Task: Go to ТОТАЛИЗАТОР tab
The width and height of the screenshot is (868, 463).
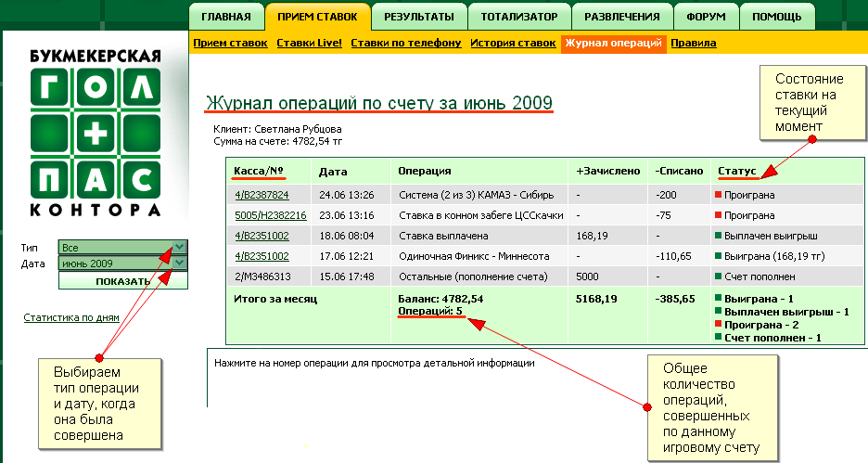Action: pos(519,17)
